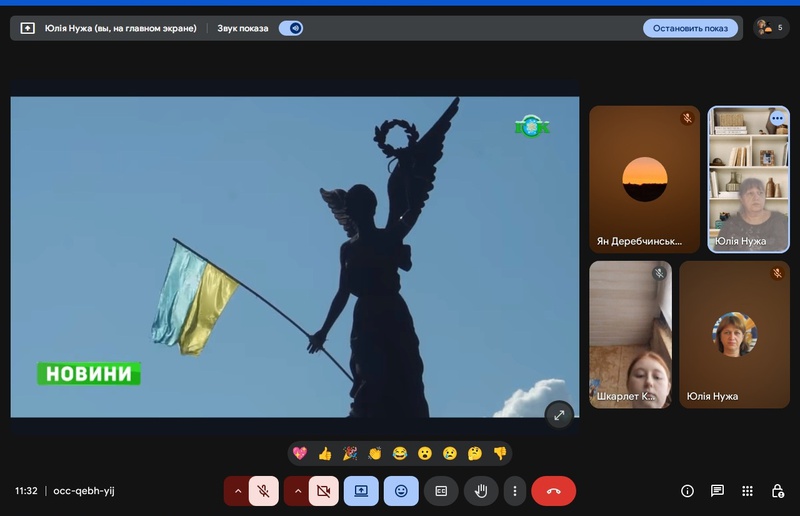Open the meeting details info icon
Viewport: 800px width, 516px height.
[687, 491]
